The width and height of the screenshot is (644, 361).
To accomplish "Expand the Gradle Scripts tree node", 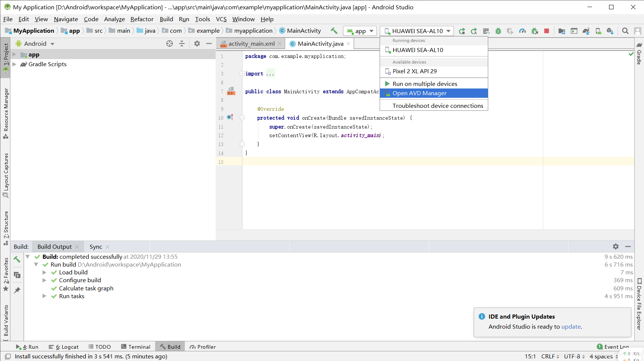I will 14,64.
